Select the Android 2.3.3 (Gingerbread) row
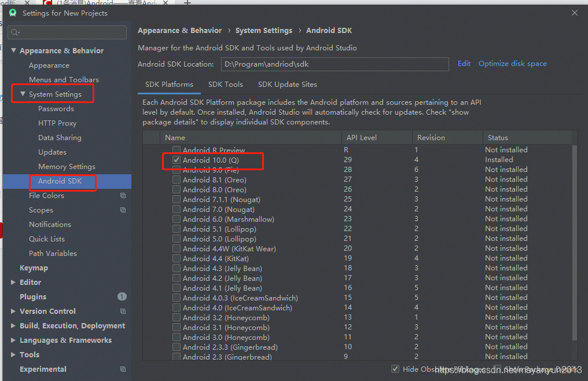 click(358, 347)
